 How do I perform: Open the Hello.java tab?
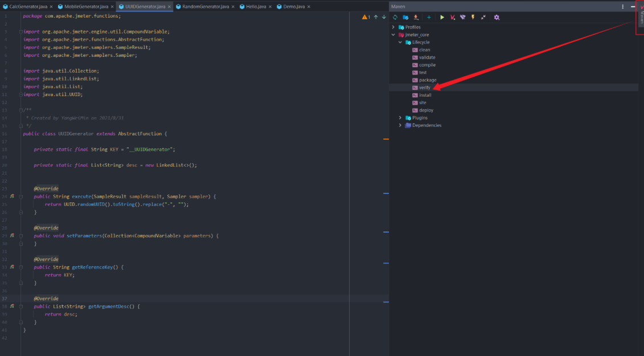coord(256,7)
